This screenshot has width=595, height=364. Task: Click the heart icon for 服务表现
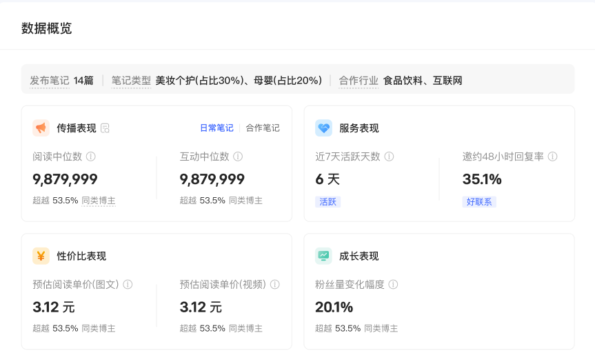[323, 128]
